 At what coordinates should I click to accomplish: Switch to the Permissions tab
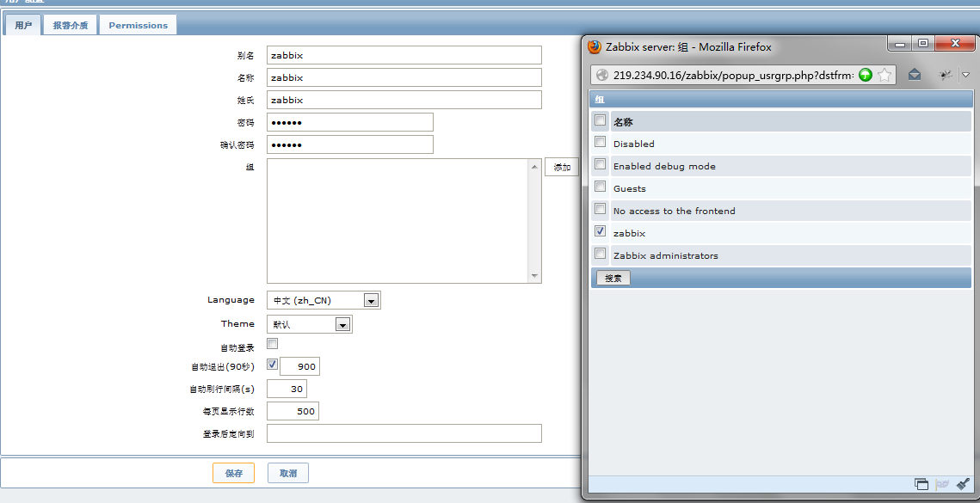139,26
